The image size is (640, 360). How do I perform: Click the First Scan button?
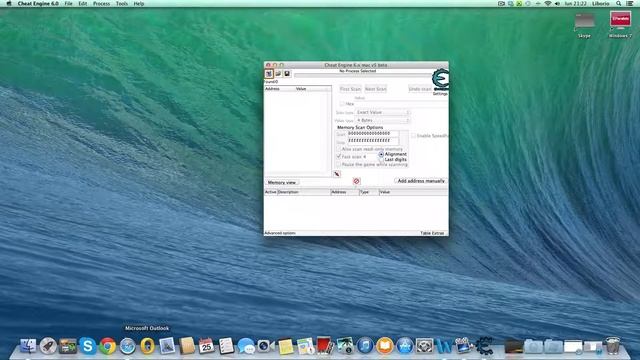(x=350, y=89)
